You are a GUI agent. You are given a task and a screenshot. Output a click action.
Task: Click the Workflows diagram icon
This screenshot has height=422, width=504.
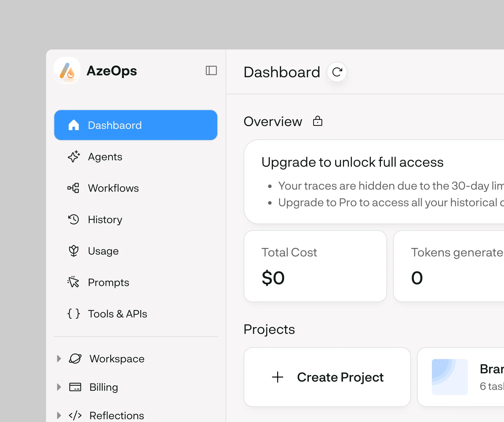pos(73,188)
